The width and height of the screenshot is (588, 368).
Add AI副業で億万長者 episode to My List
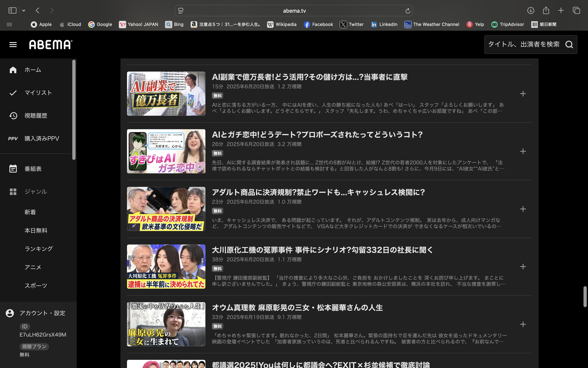[x=523, y=94]
